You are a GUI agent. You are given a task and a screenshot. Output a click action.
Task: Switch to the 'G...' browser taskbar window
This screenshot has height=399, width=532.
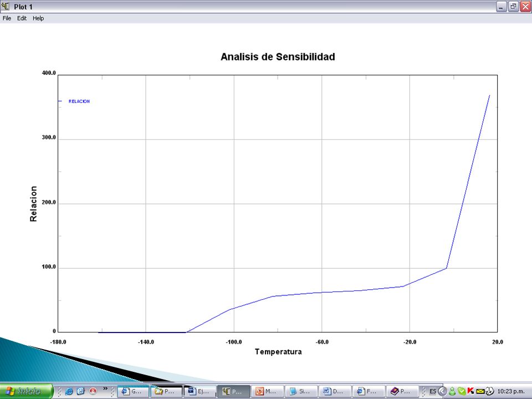[x=133, y=392]
